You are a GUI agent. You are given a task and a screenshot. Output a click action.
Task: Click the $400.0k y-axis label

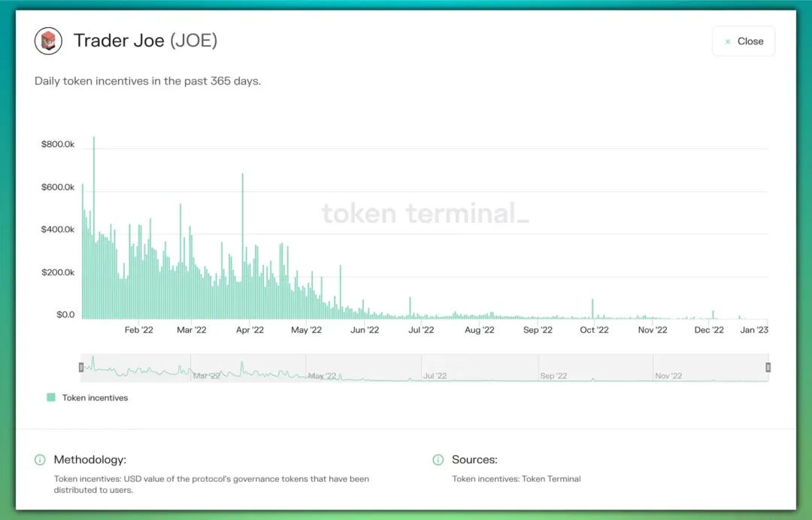click(x=58, y=230)
